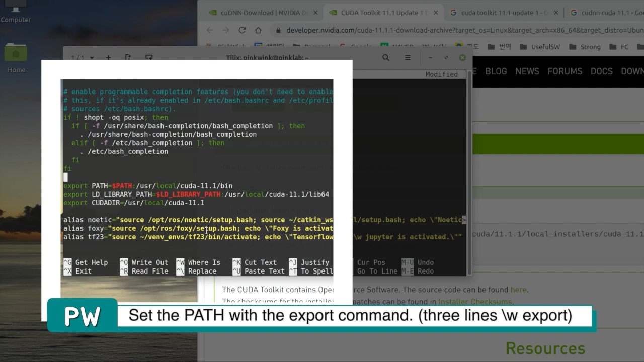Open DOCS in NVIDIA site navigation
Viewport: 644px width, 362px height.
point(601,71)
